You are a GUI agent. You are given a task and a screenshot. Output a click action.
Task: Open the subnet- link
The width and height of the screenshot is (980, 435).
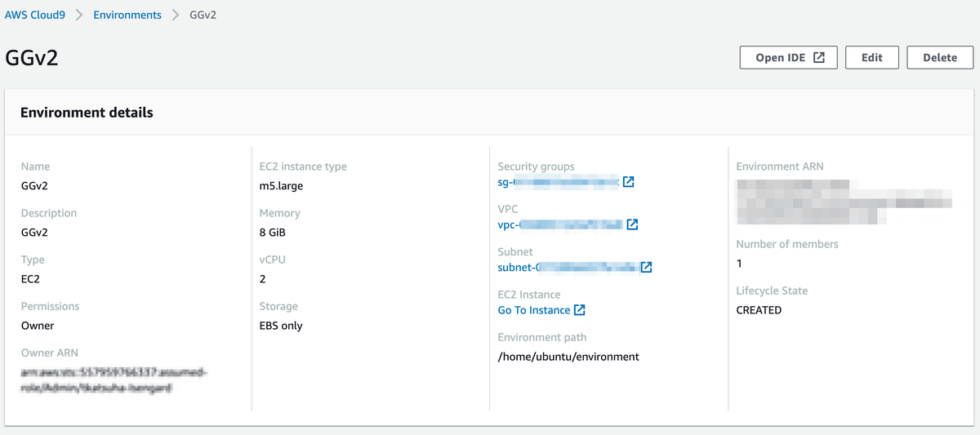568,267
